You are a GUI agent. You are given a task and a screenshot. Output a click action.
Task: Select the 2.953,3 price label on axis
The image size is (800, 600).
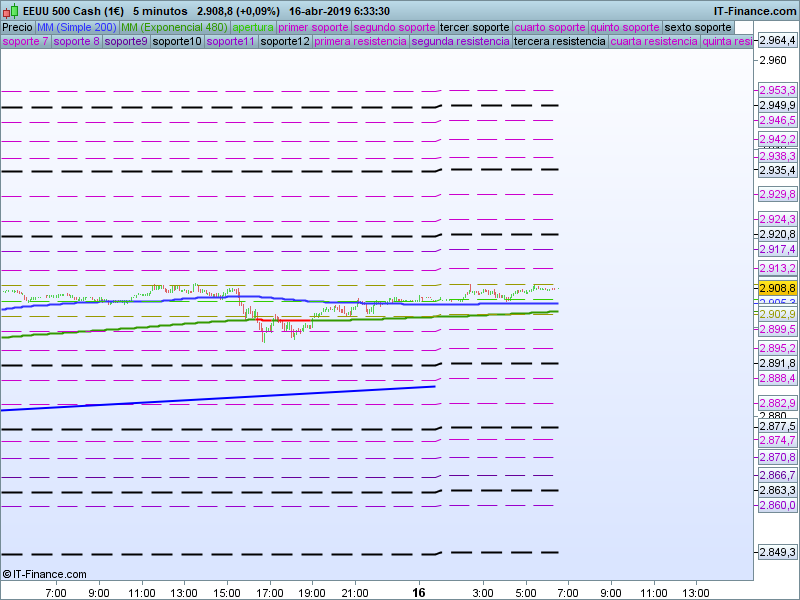777,90
